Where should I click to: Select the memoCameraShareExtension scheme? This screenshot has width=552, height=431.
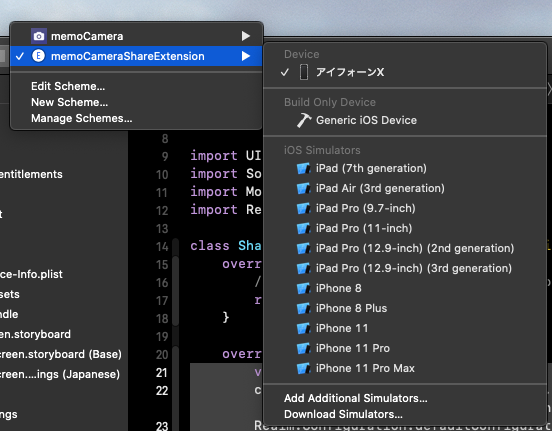tap(136, 56)
